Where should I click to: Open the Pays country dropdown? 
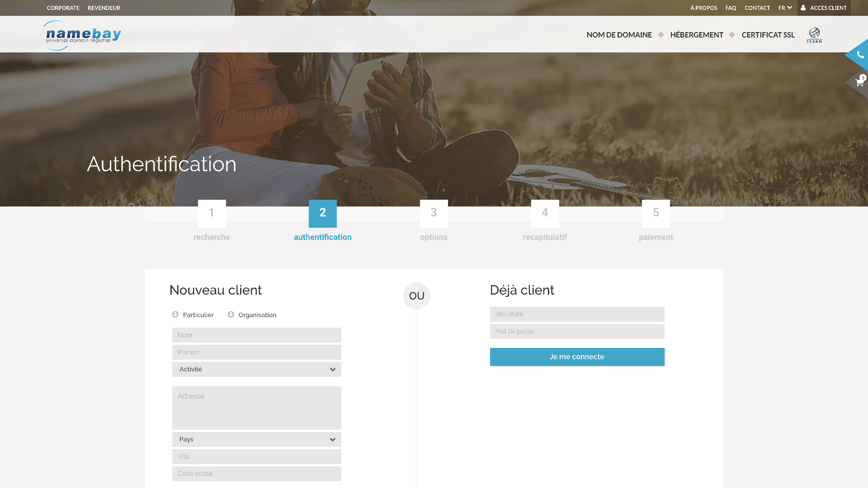point(256,439)
